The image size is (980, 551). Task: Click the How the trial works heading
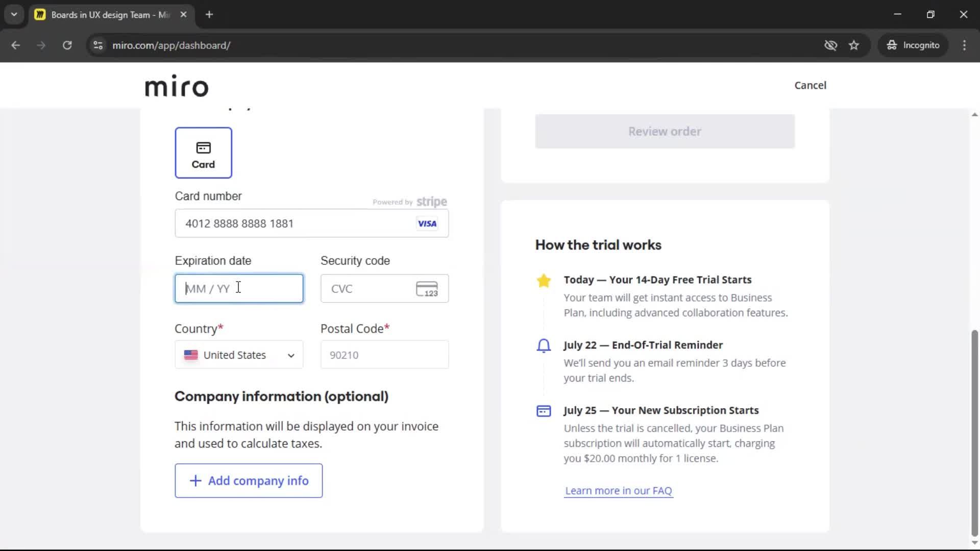click(x=598, y=245)
